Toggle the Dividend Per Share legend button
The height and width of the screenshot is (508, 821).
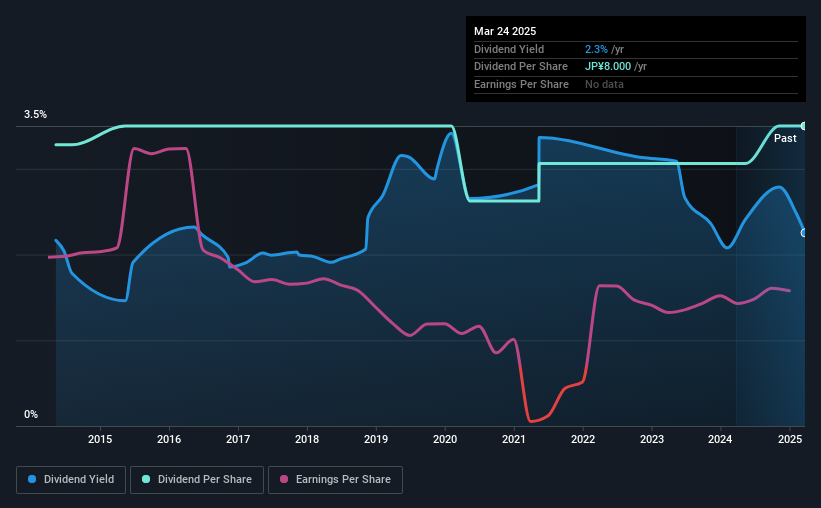click(197, 479)
